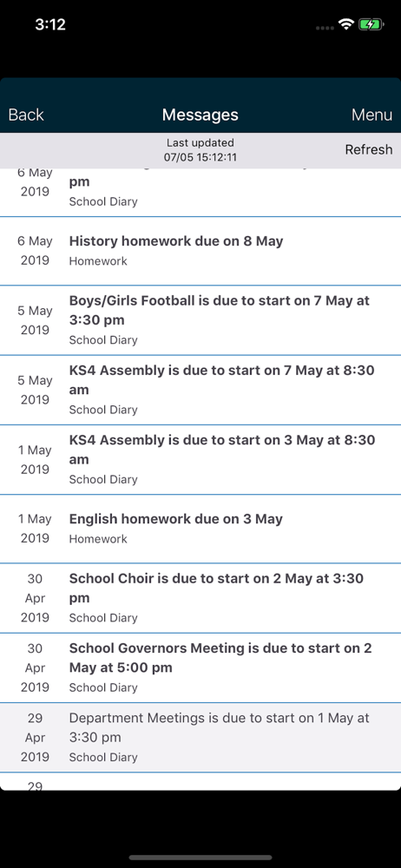This screenshot has width=401, height=868.
Task: Tap the home indicator bar
Action: point(200,858)
